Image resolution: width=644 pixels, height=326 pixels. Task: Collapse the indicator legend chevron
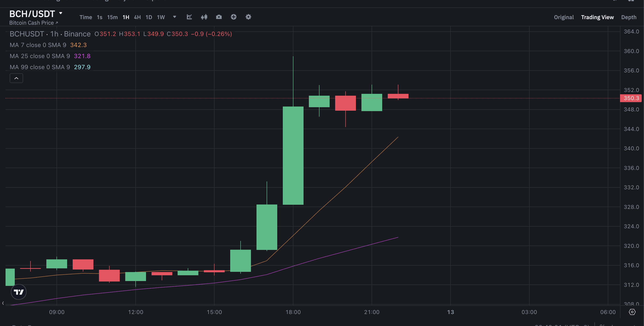pyautogui.click(x=16, y=78)
